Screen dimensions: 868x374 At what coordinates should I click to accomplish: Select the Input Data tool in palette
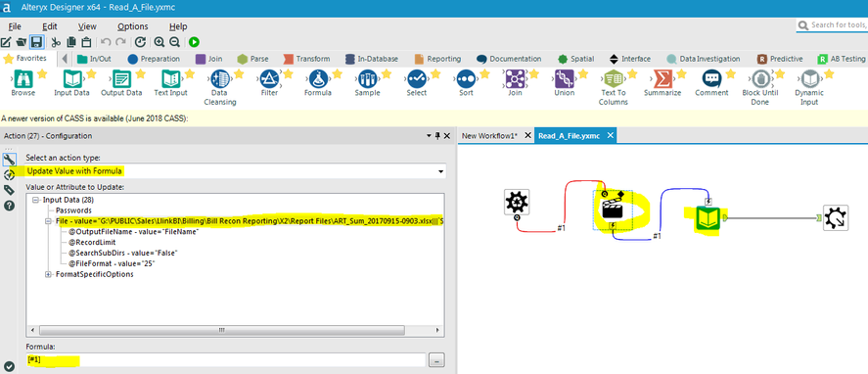(72, 78)
